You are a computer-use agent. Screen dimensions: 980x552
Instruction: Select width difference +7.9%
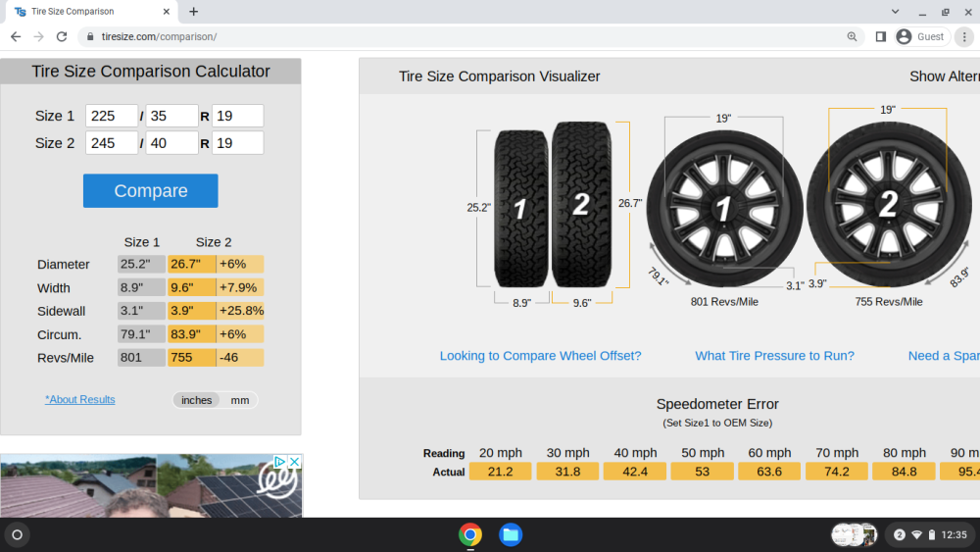point(241,287)
